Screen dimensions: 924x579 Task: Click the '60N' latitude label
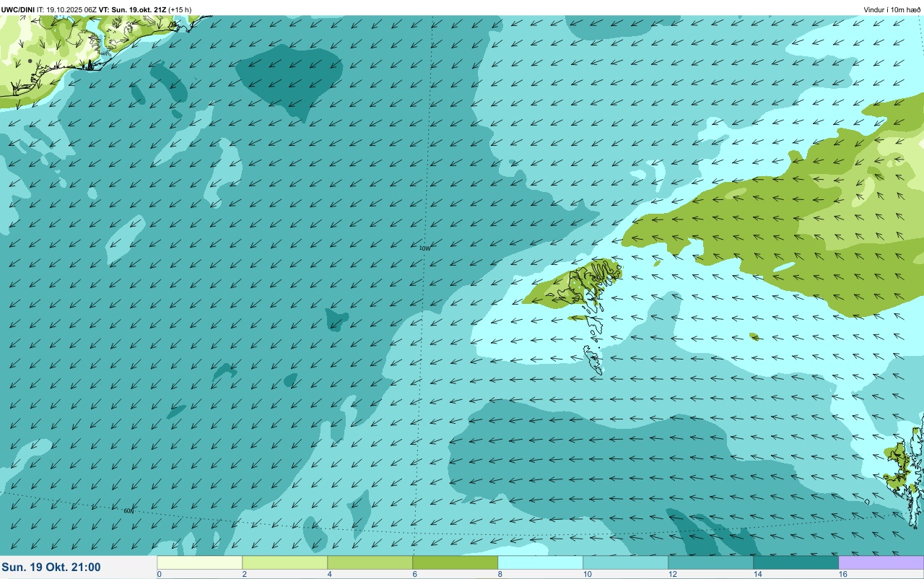coord(128,510)
